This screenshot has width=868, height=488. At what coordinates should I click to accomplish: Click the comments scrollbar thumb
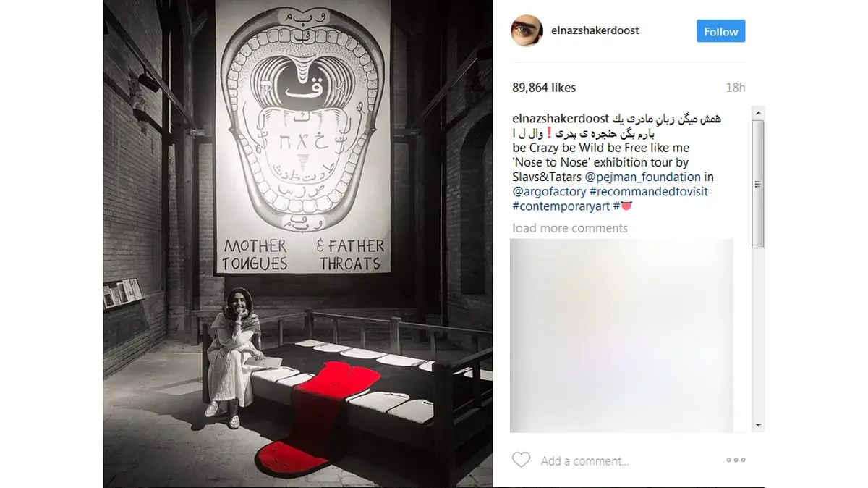coord(758,185)
